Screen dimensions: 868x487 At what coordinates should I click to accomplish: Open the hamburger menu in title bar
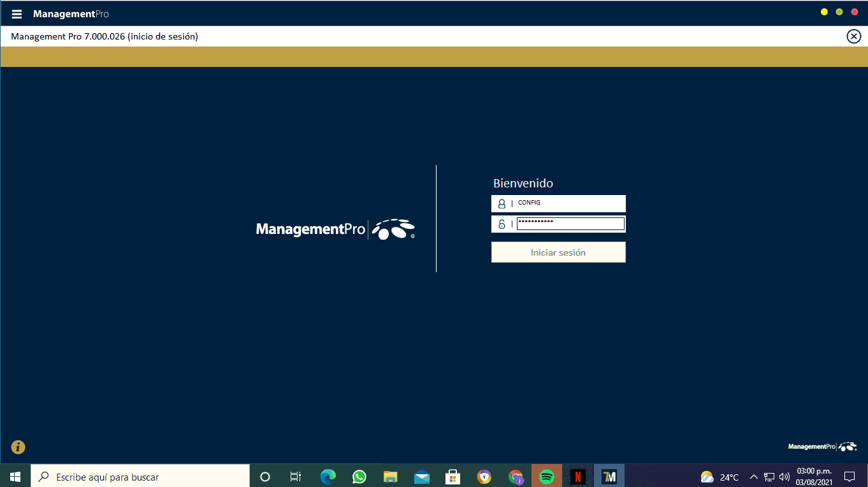17,14
